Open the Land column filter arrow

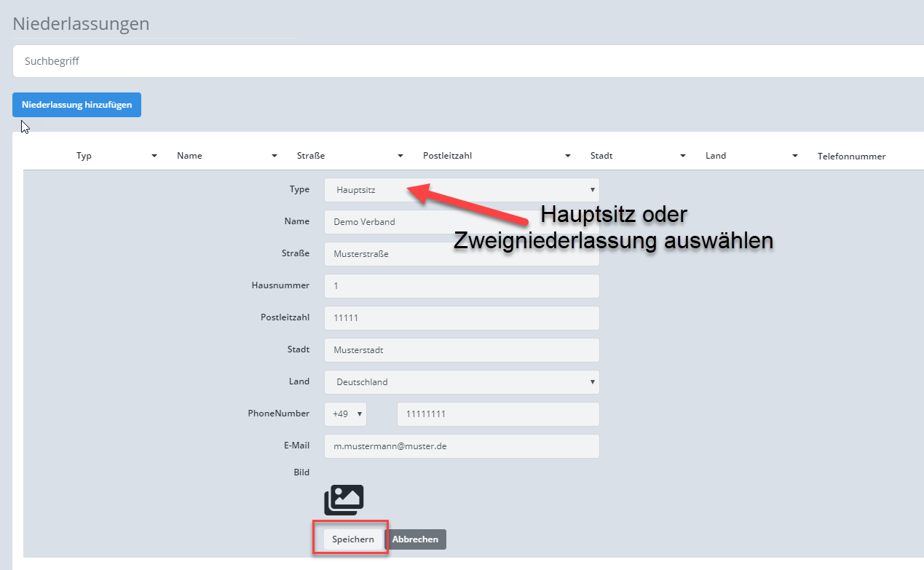[795, 157]
